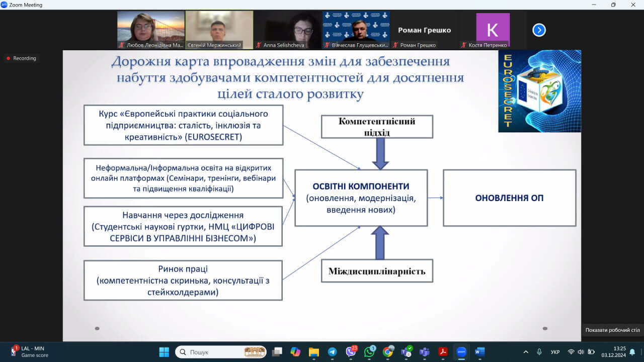Click the taskbar search field Пошук

[221, 352]
